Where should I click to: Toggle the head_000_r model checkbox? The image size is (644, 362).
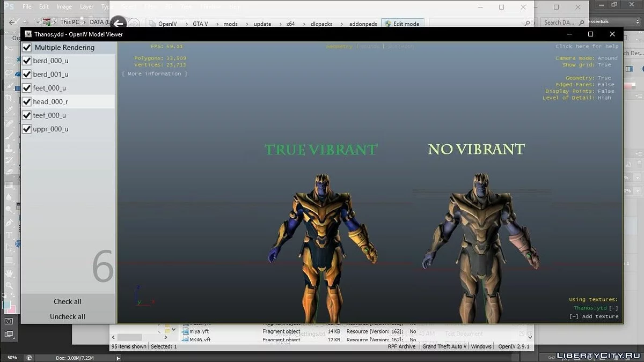[27, 101]
